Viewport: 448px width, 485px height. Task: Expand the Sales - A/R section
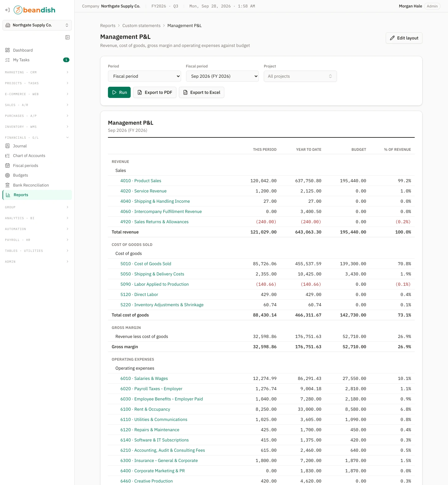click(37, 105)
